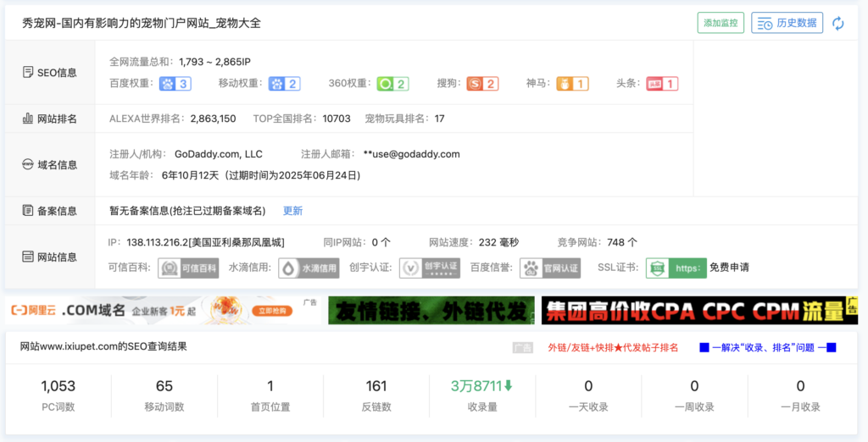
Task: Open the 友情链接、外链代发 ad banner
Action: coord(431,311)
